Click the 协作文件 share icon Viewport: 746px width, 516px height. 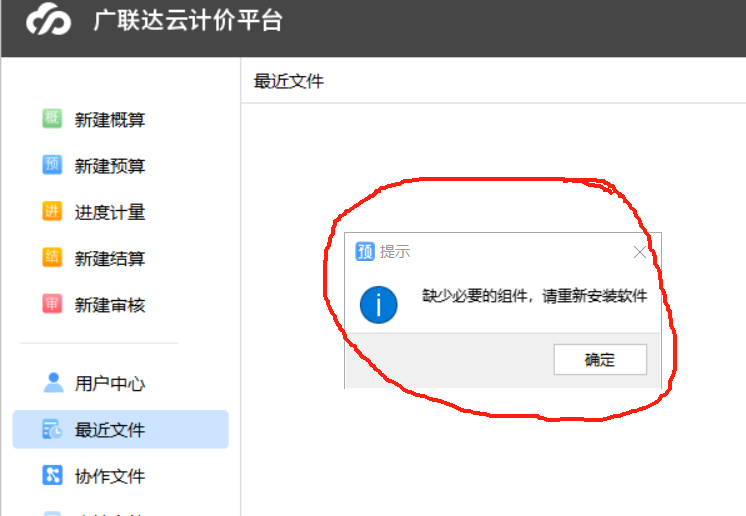click(52, 475)
